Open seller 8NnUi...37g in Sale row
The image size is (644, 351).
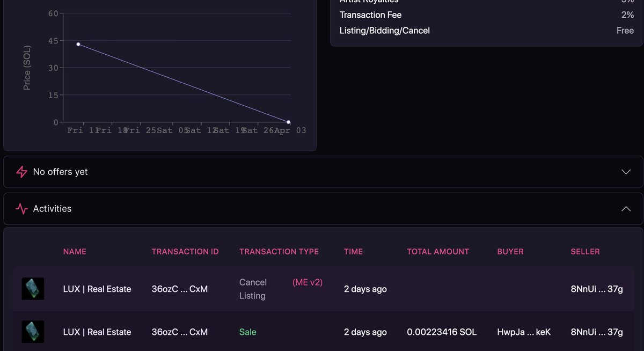coord(597,332)
